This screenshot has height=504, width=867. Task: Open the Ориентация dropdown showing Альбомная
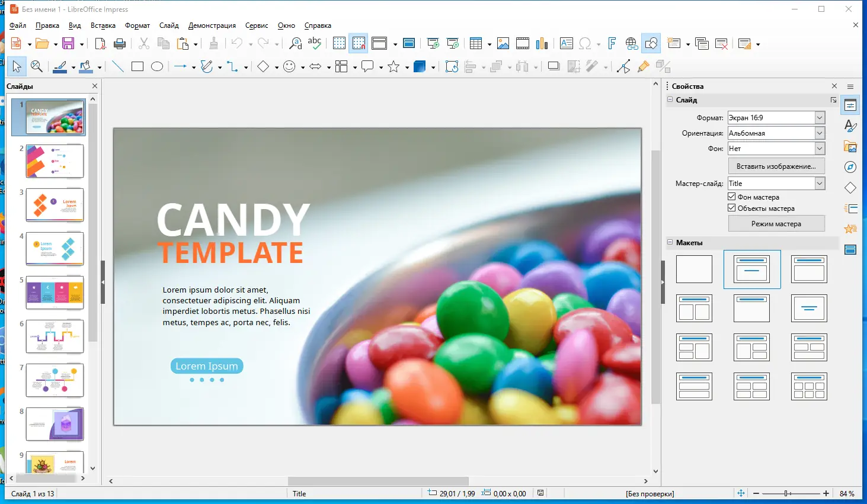776,133
